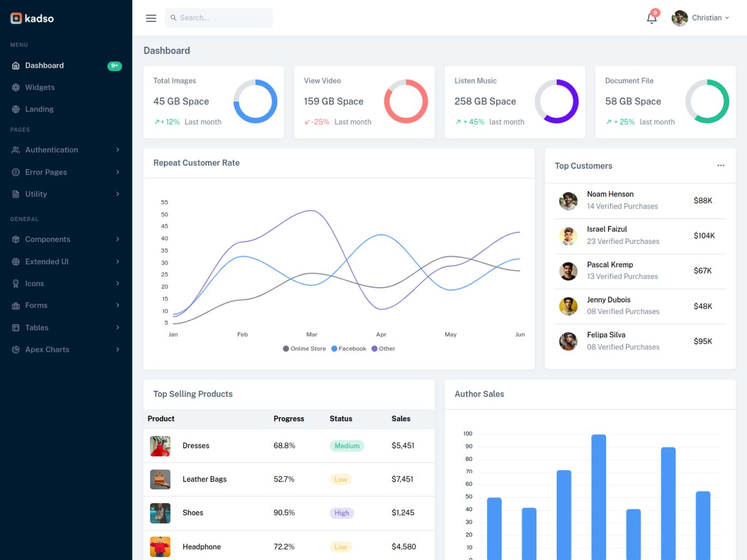This screenshot has height=560, width=747.
Task: Open Top Customers three-dots options
Action: coord(721,165)
